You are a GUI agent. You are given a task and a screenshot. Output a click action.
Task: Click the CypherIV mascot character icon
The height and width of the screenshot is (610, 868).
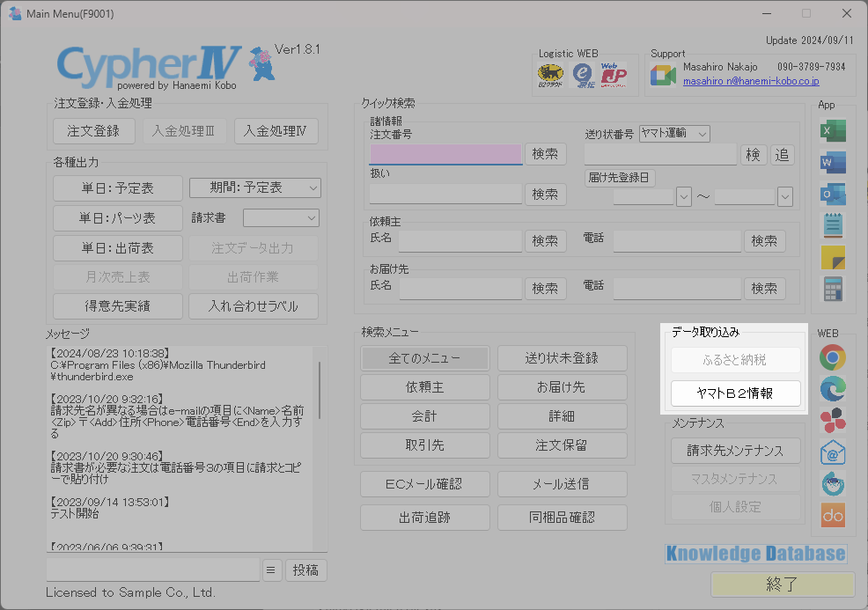[261, 63]
